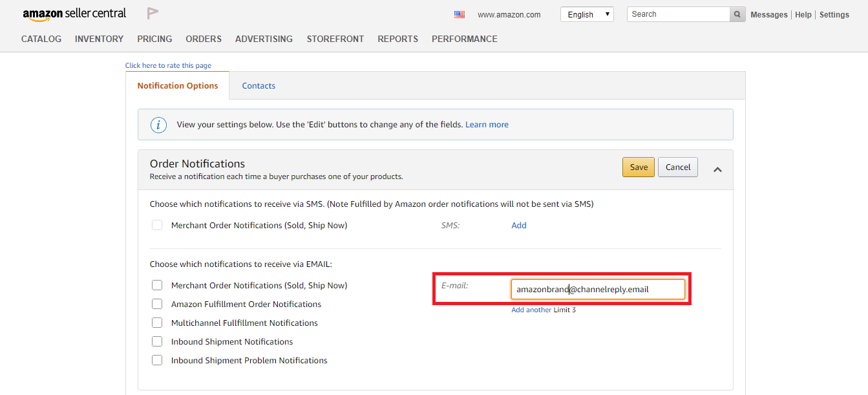
Task: Open the REPORTS menu
Action: (398, 39)
